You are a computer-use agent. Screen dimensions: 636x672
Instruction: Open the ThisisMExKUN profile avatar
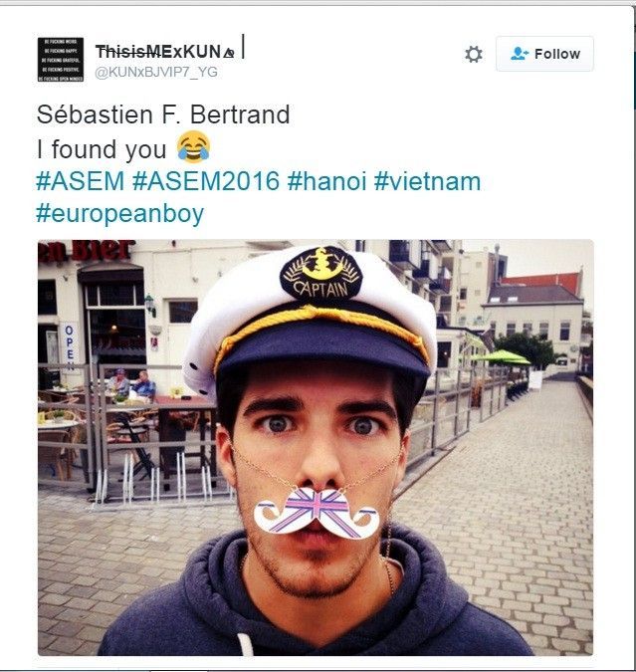point(61,59)
